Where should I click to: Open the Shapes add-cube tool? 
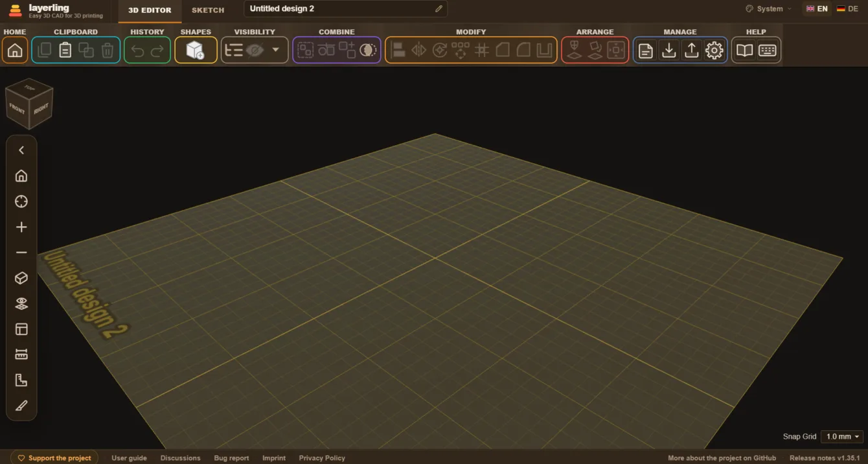pyautogui.click(x=195, y=50)
